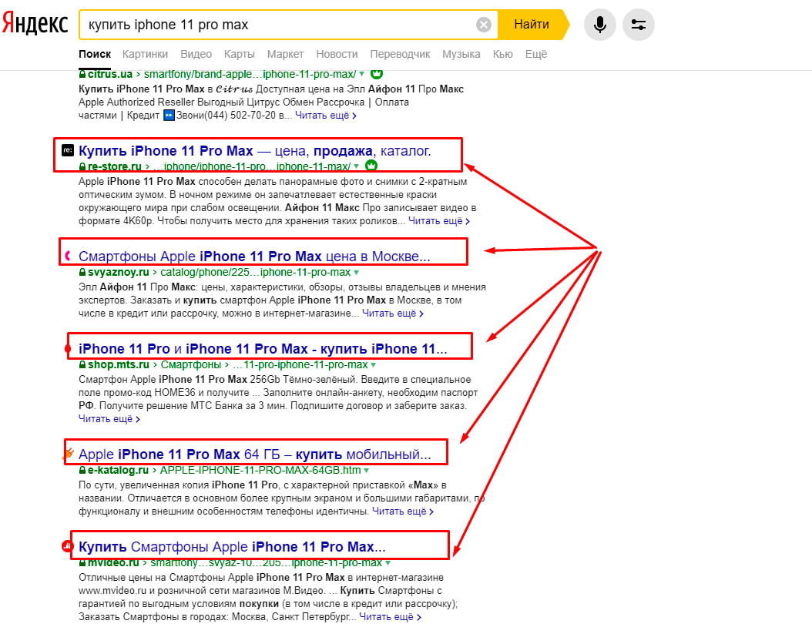Expand the dropdown arrow next to re-store.ru URL

pos(356,166)
